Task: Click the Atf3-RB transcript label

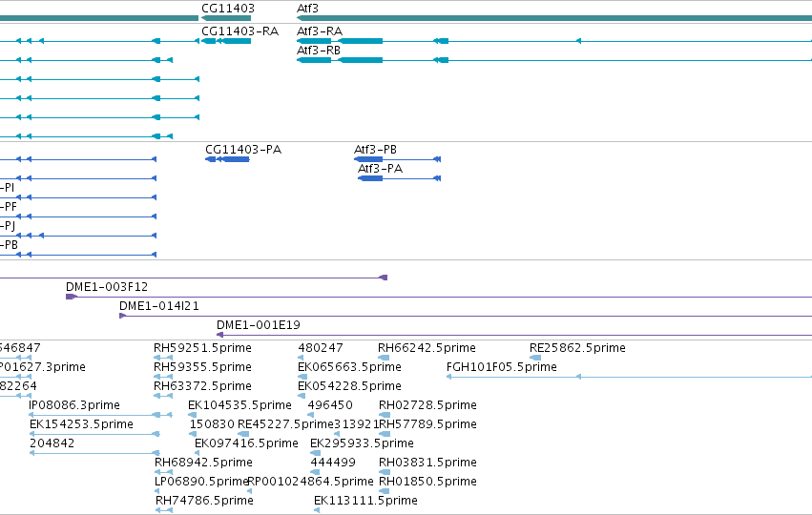Action: click(x=319, y=51)
